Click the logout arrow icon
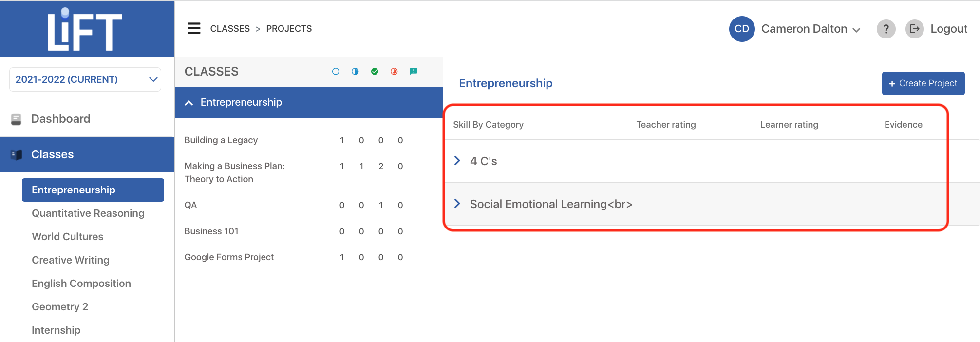This screenshot has width=980, height=342. tap(915, 29)
